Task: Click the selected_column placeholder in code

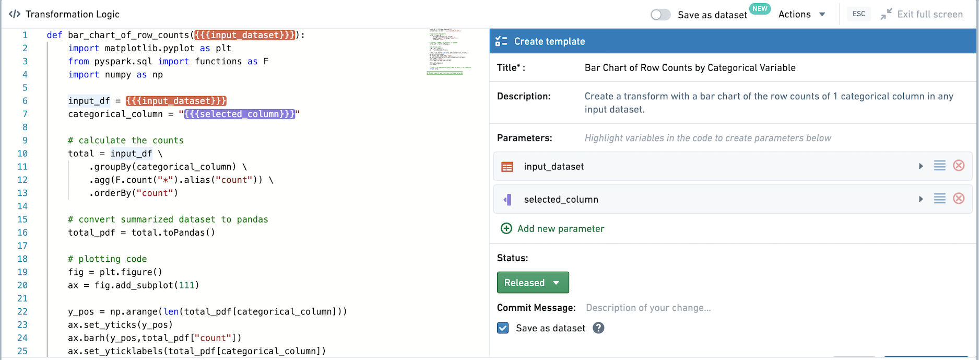Action: click(240, 114)
